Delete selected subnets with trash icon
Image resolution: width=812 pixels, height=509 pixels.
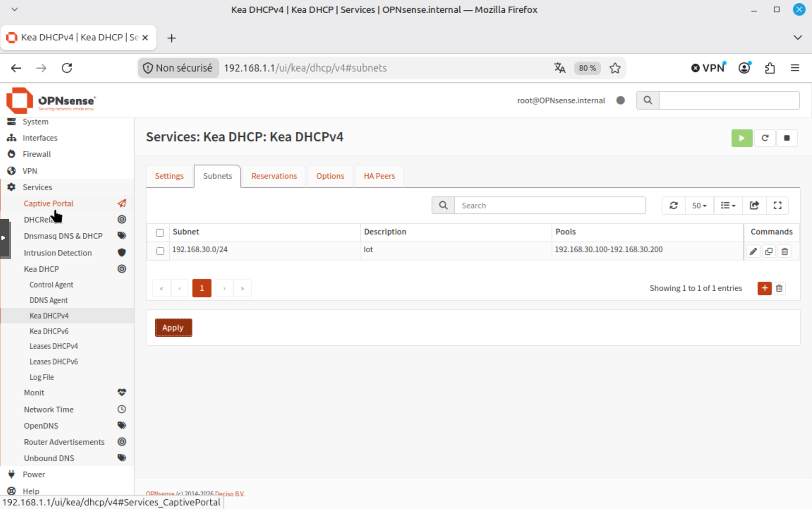(779, 288)
